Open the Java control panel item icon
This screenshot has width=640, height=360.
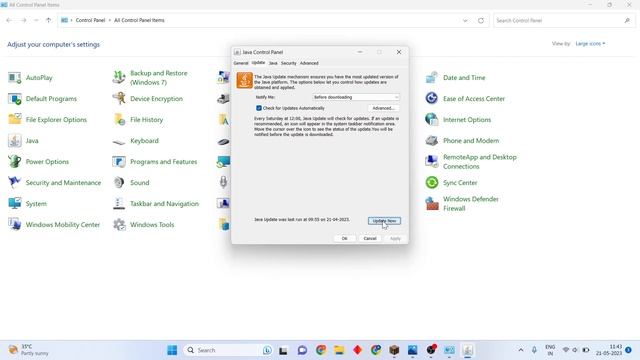click(x=15, y=141)
